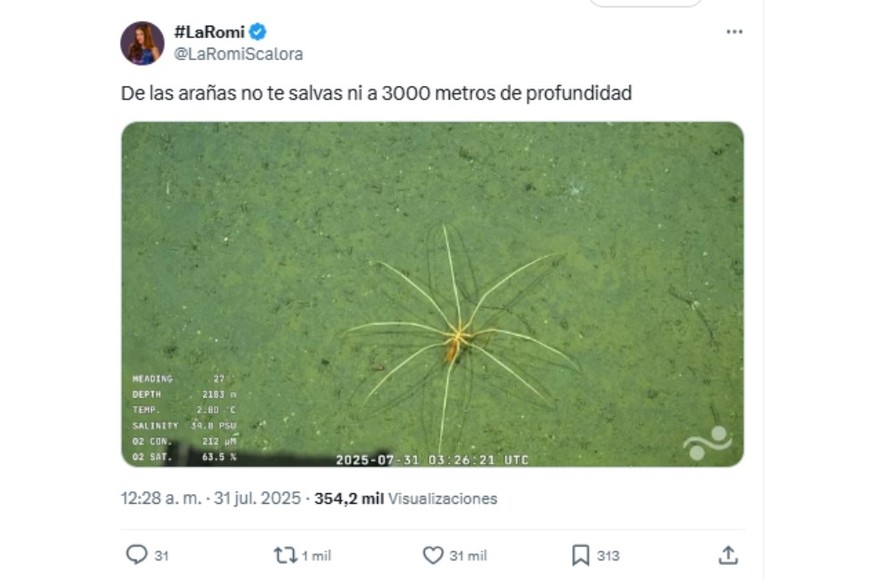Click the 313 bookmarks count
The width and height of the screenshot is (870, 580).
tap(608, 556)
